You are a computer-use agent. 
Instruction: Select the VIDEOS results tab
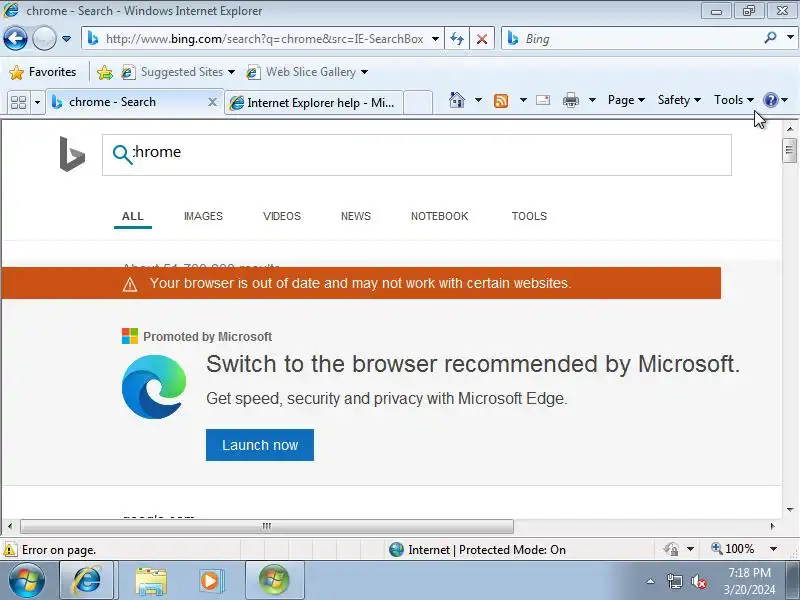(282, 216)
